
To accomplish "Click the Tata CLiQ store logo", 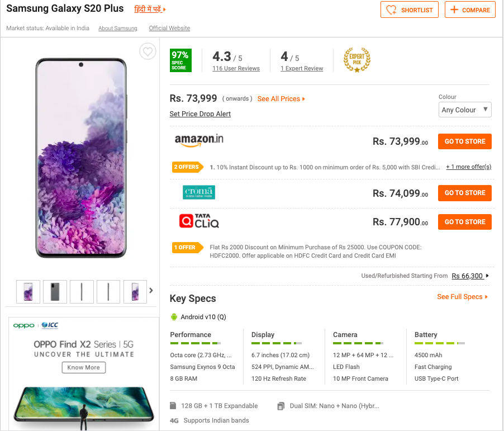I will click(199, 221).
